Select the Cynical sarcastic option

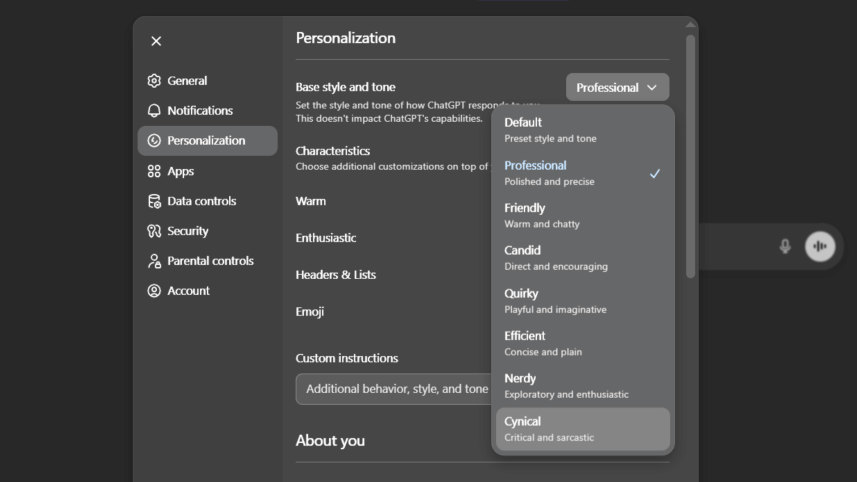point(583,429)
